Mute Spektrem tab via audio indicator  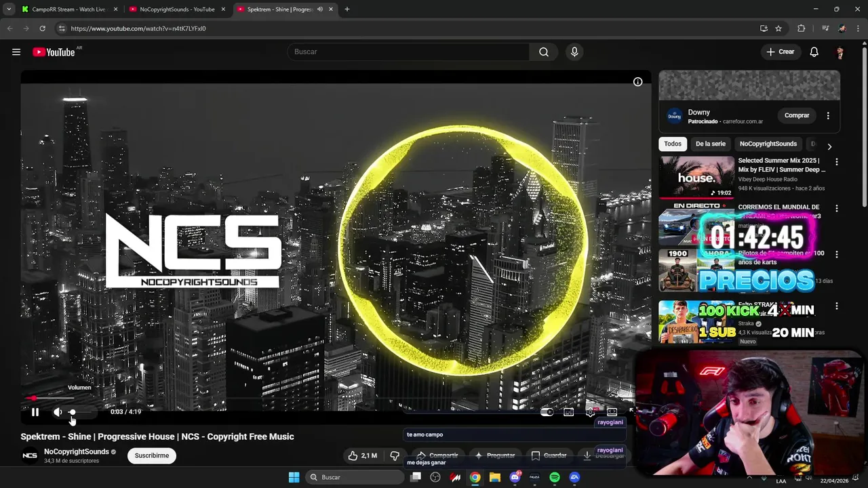(x=319, y=9)
